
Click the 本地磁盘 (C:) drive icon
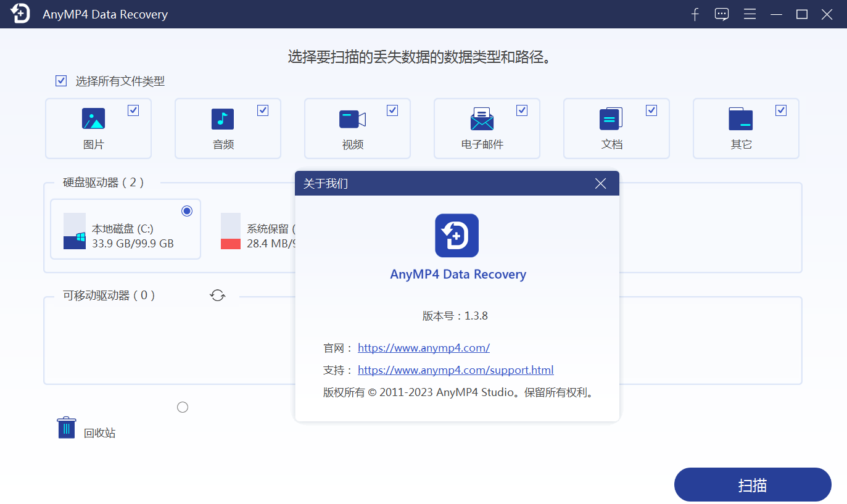click(75, 231)
